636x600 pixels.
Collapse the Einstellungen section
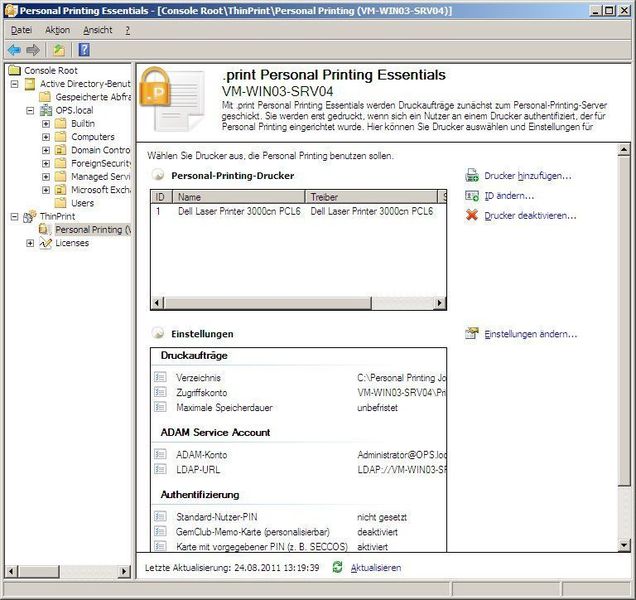(158, 333)
